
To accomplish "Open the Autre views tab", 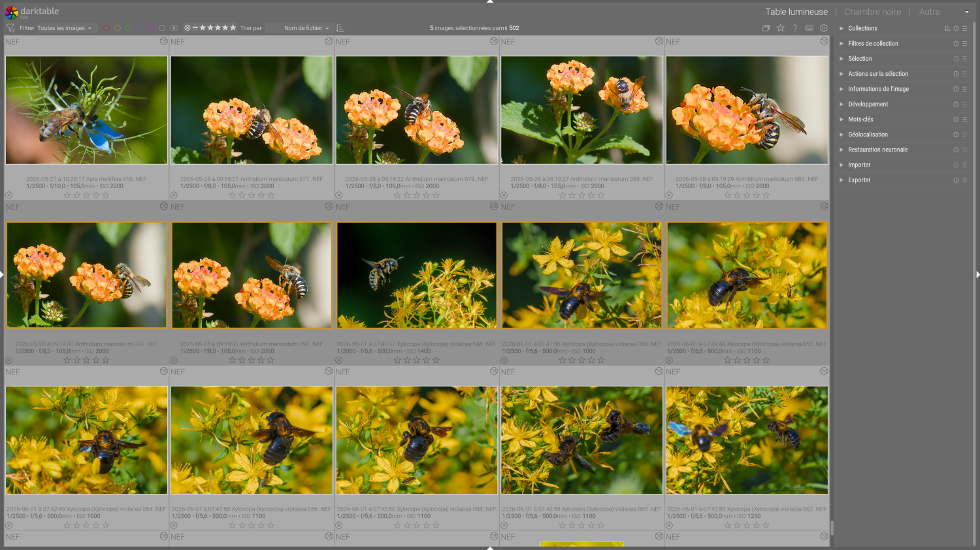I will tap(929, 12).
